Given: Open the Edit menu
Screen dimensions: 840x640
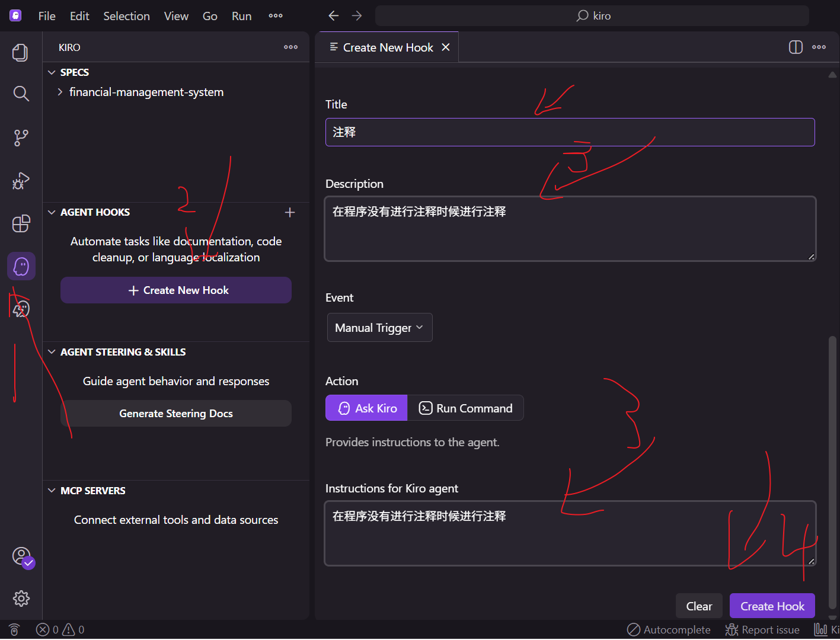Looking at the screenshot, I should coord(79,16).
